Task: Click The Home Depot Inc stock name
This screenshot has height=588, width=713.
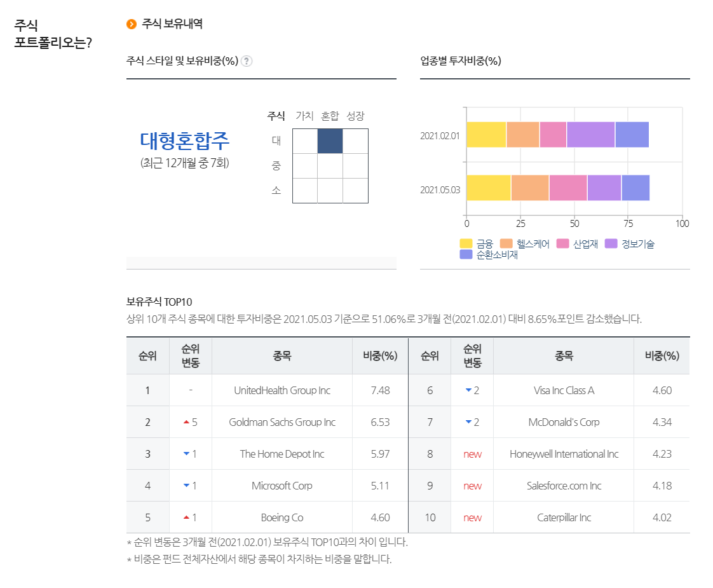Action: tap(282, 455)
